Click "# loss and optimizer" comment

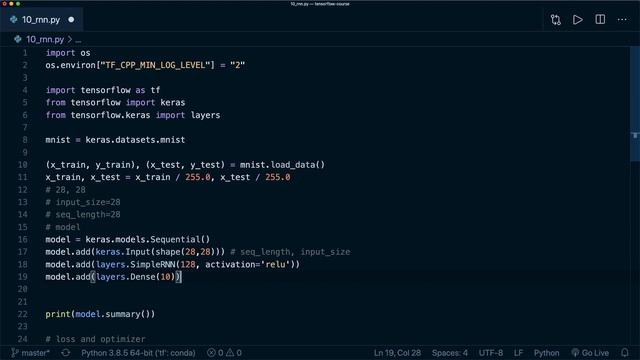pos(95,339)
